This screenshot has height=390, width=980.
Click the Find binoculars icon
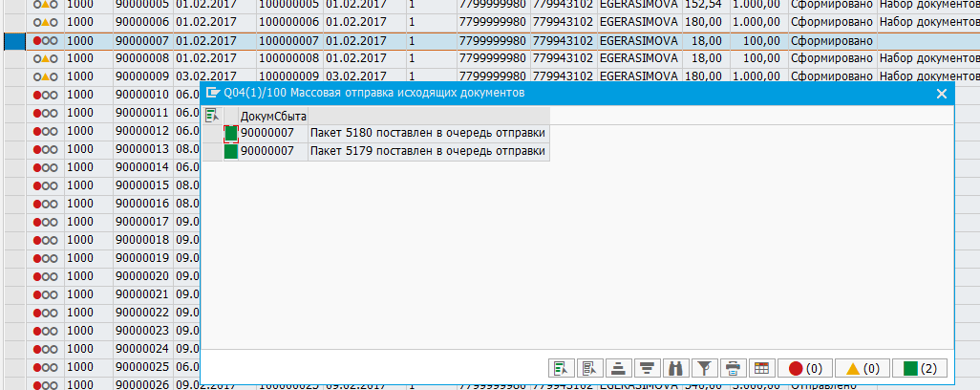(675, 368)
